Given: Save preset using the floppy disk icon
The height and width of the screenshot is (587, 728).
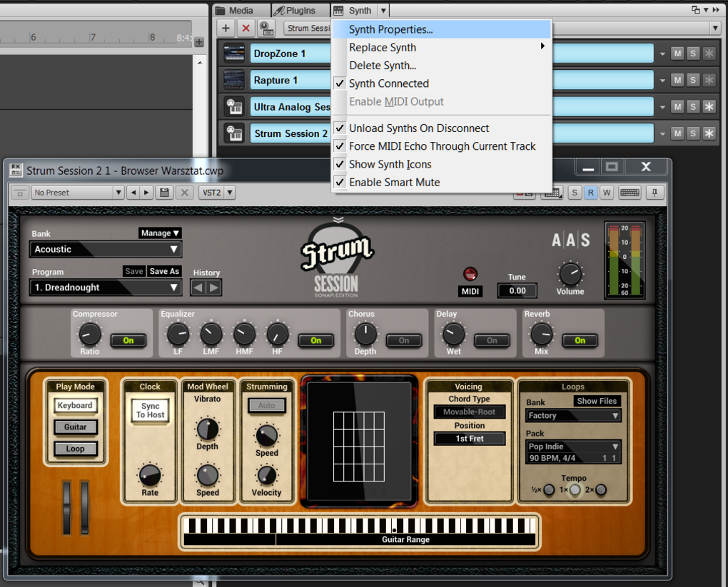Looking at the screenshot, I should coord(164,193).
